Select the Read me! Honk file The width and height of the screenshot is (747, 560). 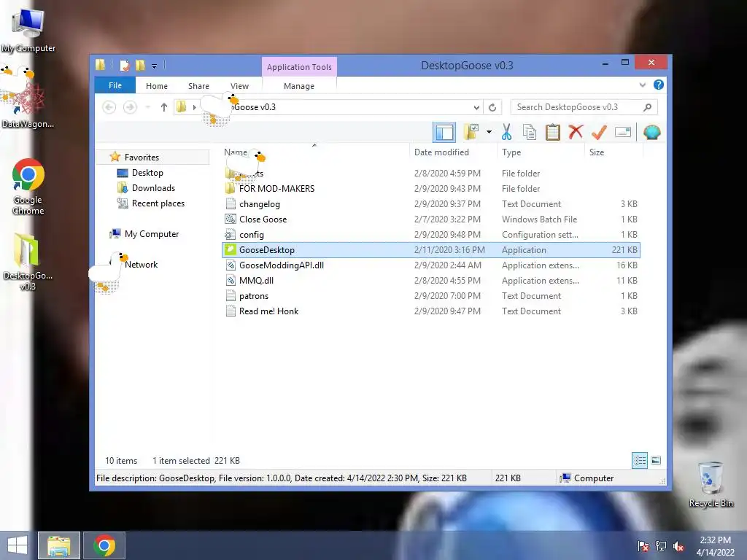(268, 311)
